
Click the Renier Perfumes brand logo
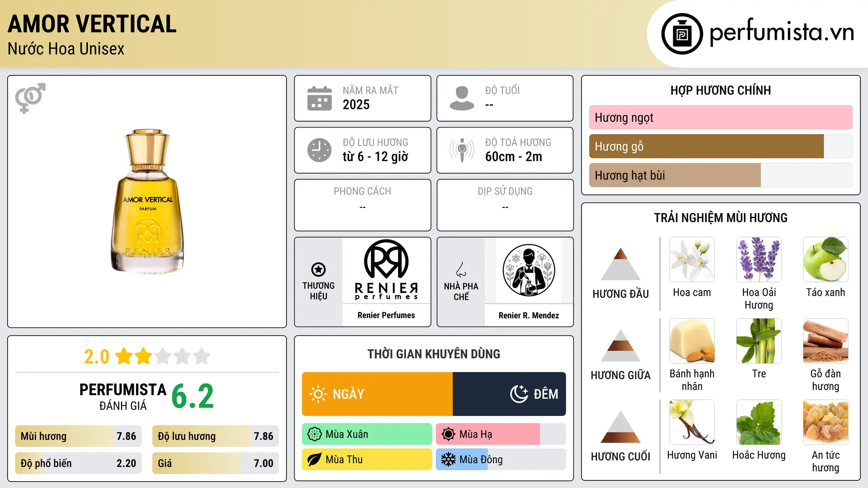pos(386,270)
